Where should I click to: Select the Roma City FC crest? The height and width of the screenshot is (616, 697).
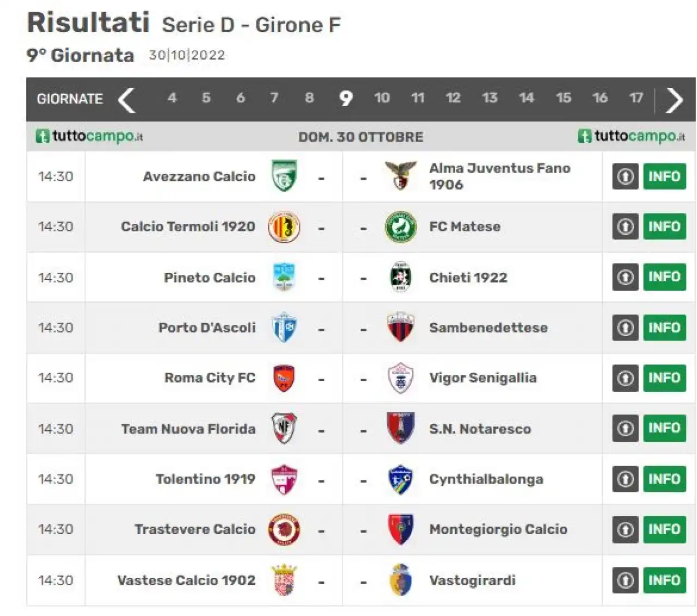pyautogui.click(x=284, y=378)
